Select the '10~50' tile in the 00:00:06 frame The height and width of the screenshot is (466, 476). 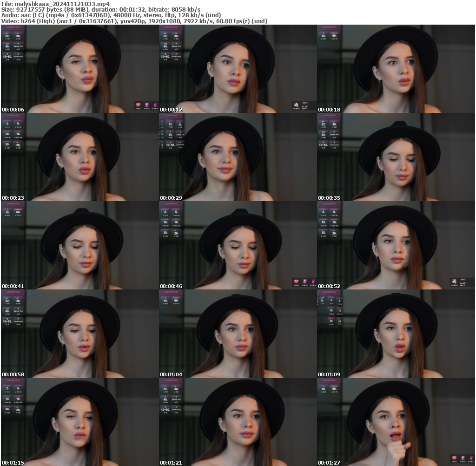7,56
